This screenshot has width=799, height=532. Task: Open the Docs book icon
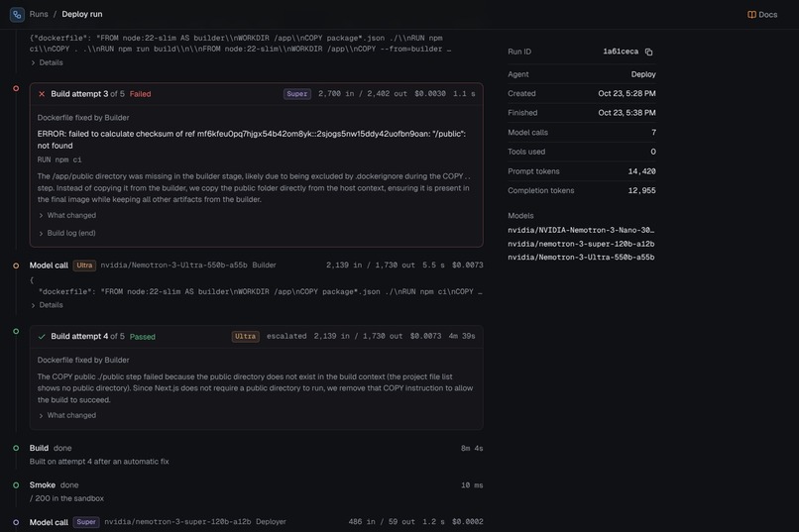[x=751, y=15]
